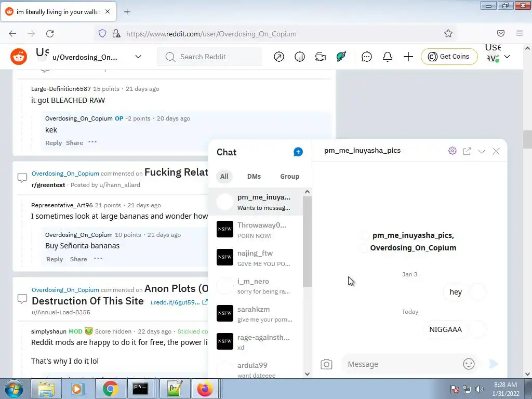Open Notepad++ in taskbar
The width and height of the screenshot is (532, 399).
coord(175,389)
